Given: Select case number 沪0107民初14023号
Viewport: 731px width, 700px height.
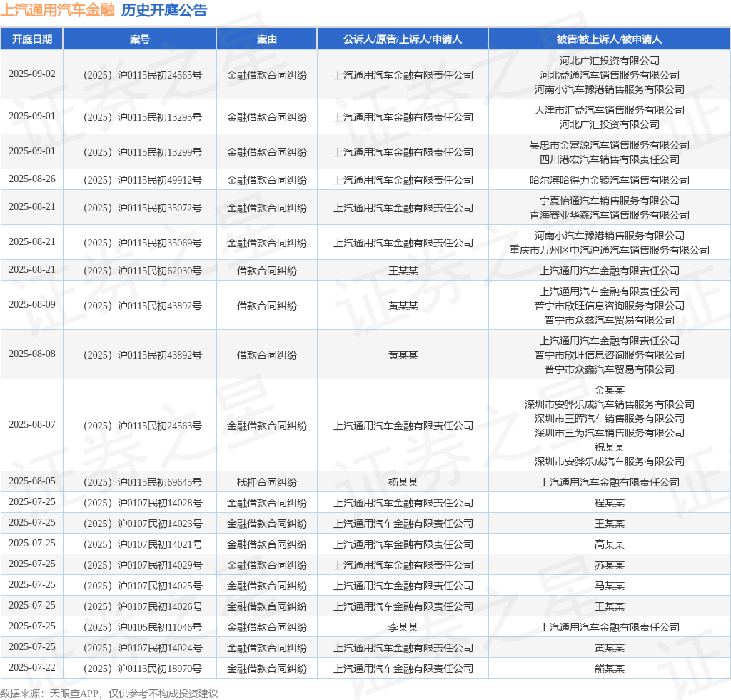Looking at the screenshot, I should point(143,524).
